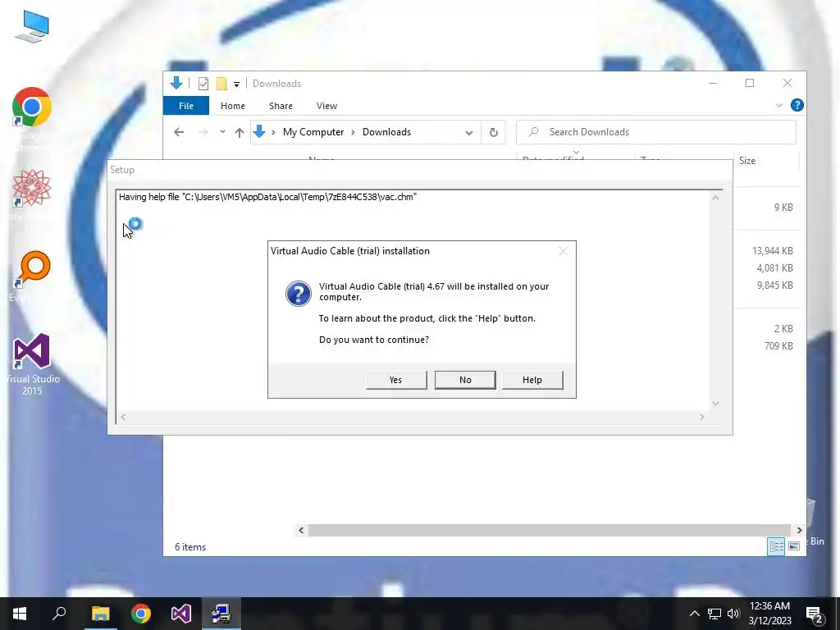This screenshot has width=840, height=630.
Task: Open volume control tray icon
Action: click(733, 614)
